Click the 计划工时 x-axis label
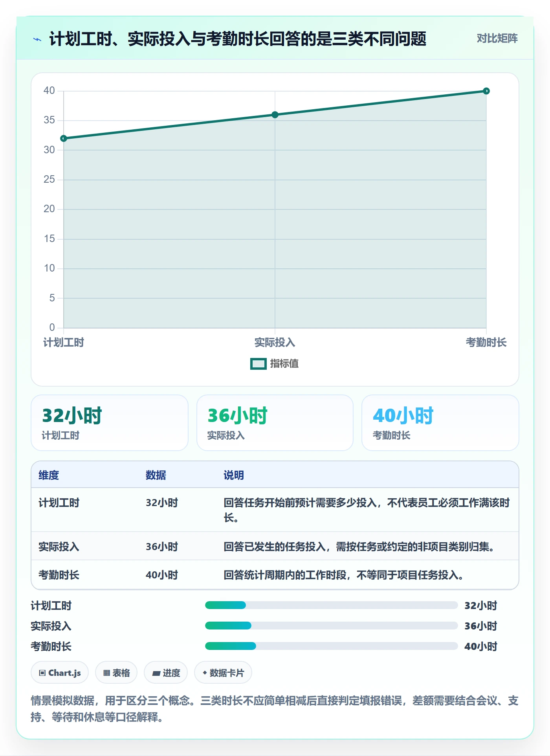 pyautogui.click(x=64, y=343)
